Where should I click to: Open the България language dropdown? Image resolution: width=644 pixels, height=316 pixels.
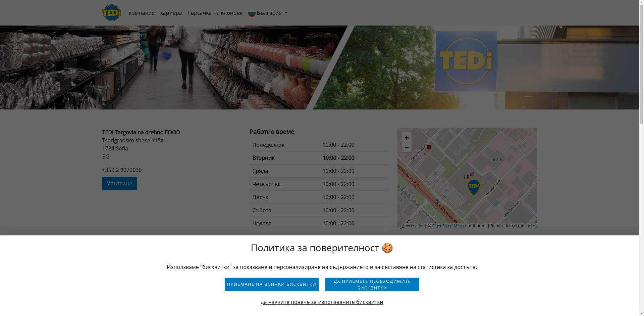coord(268,13)
